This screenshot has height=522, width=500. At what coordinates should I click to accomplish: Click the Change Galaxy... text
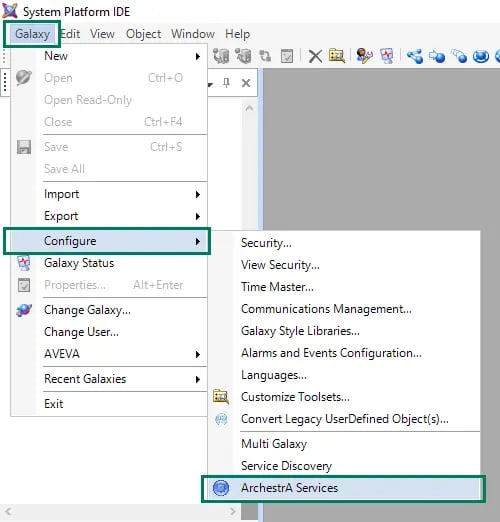87,310
